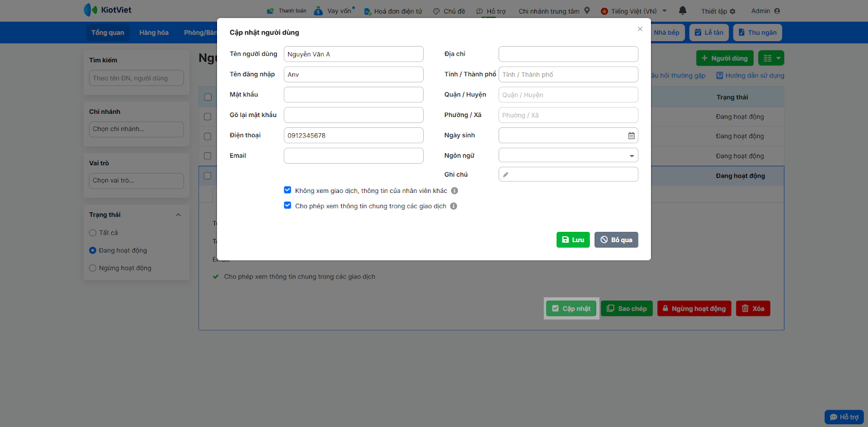Click the Vietnam flag language icon
This screenshot has width=868, height=427.
pos(604,11)
